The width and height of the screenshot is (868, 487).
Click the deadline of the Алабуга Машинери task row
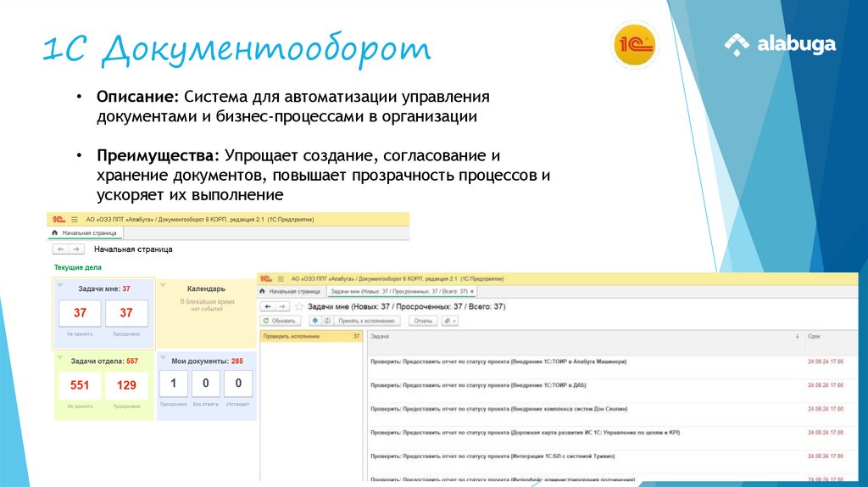826,361
